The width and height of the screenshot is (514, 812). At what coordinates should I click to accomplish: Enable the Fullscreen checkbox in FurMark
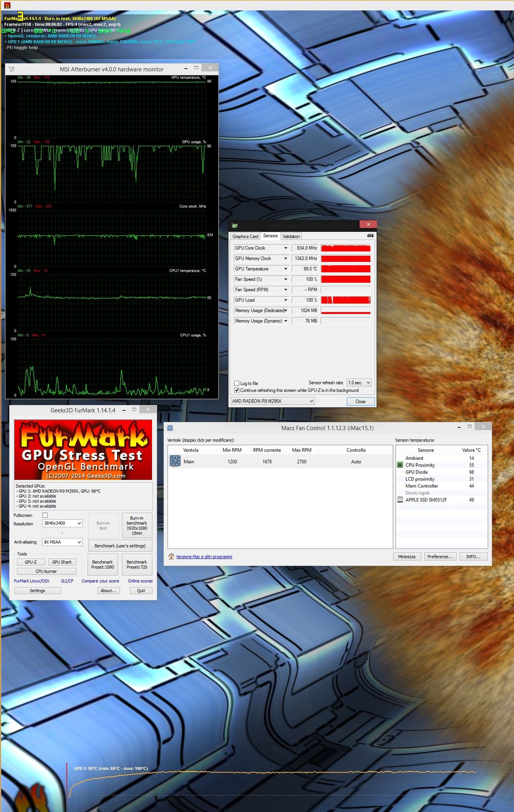coord(45,515)
